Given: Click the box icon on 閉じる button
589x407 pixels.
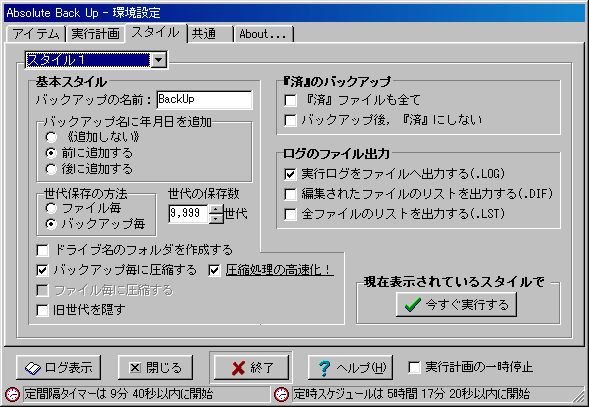Looking at the screenshot, I should pyautogui.click(x=135, y=368).
